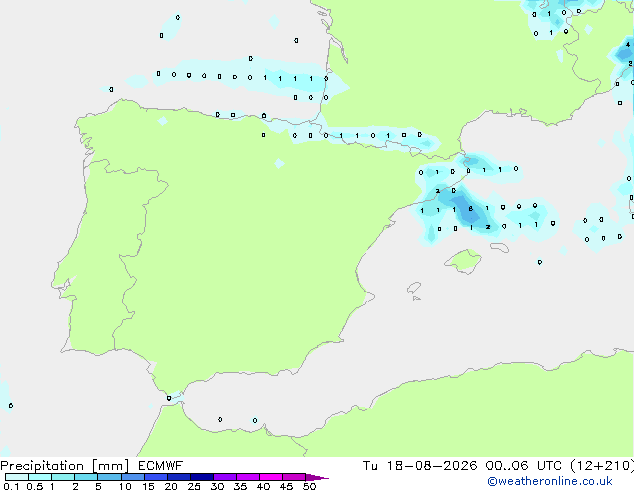Screen dimensions: 634x490
Task: Select the 20–25 mm legend swatch
Action: click(x=179, y=477)
